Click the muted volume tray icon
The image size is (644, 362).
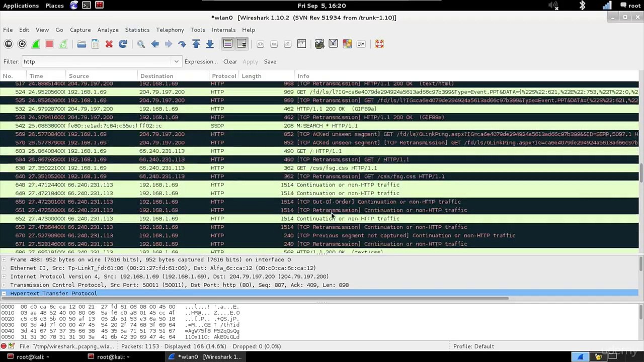point(553,6)
